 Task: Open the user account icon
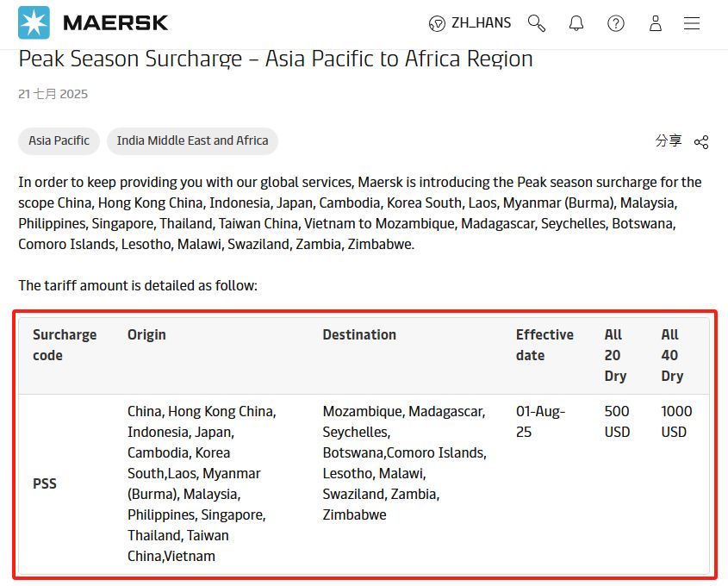click(x=656, y=23)
